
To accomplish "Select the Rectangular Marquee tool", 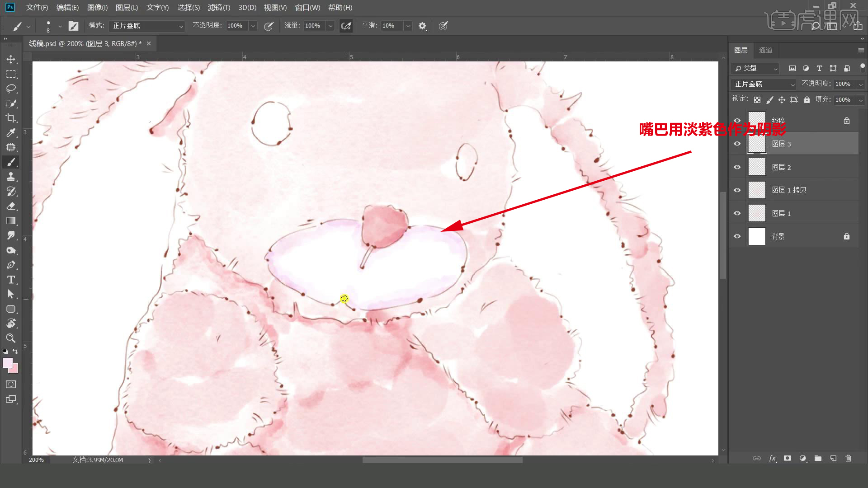I will (x=11, y=74).
